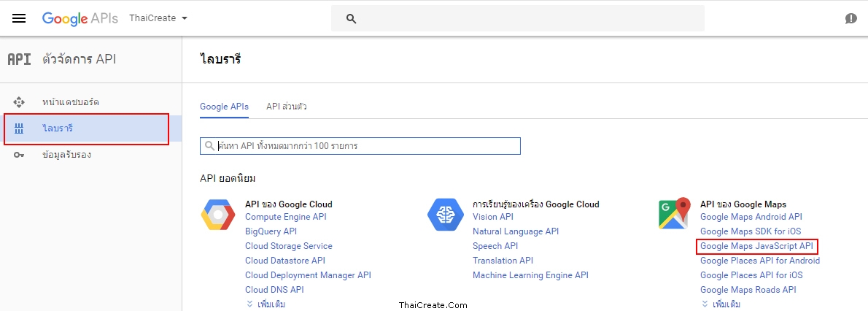Open Machine Learning Engine API link
The width and height of the screenshot is (868, 311).
(x=530, y=275)
